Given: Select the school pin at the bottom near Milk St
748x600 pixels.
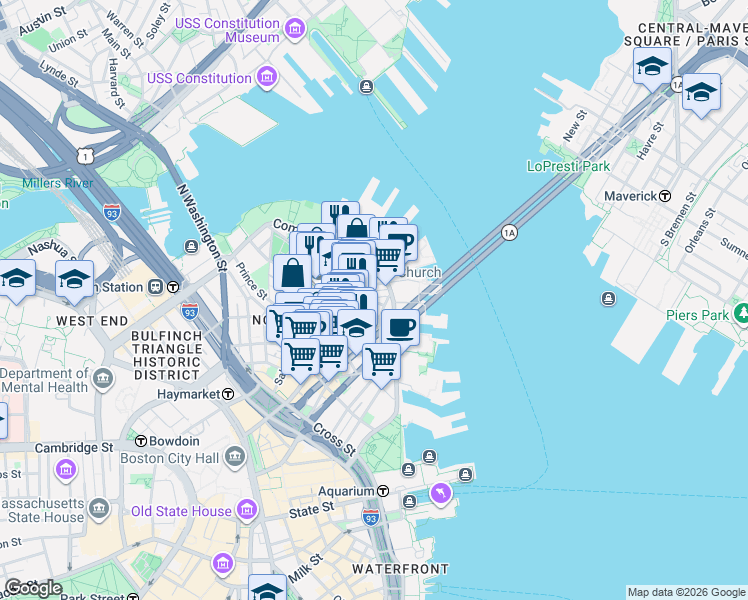Looking at the screenshot, I should 267,588.
